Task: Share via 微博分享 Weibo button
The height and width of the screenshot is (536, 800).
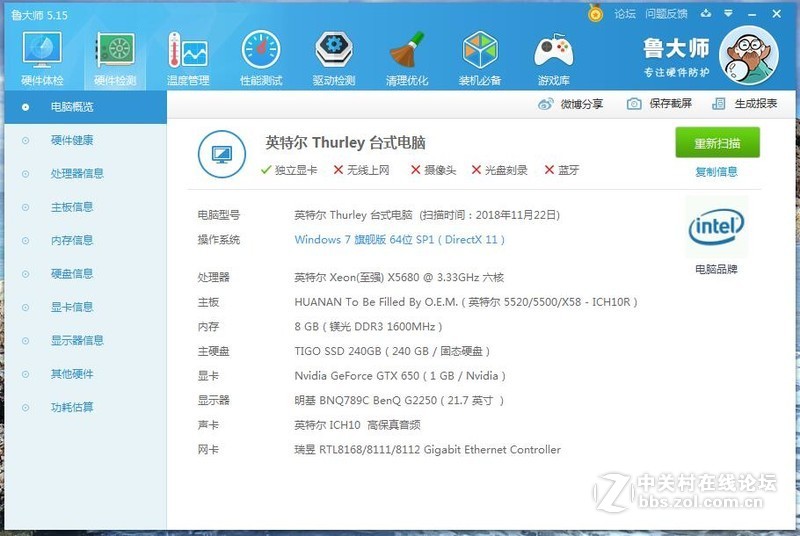Action: pos(570,104)
